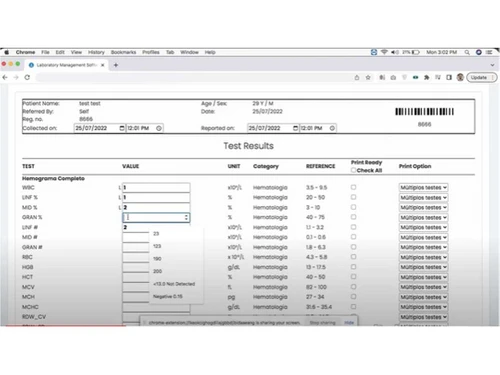Open calendar picker for Collected on date
Screen dimensions: 500x375
(x=122, y=128)
